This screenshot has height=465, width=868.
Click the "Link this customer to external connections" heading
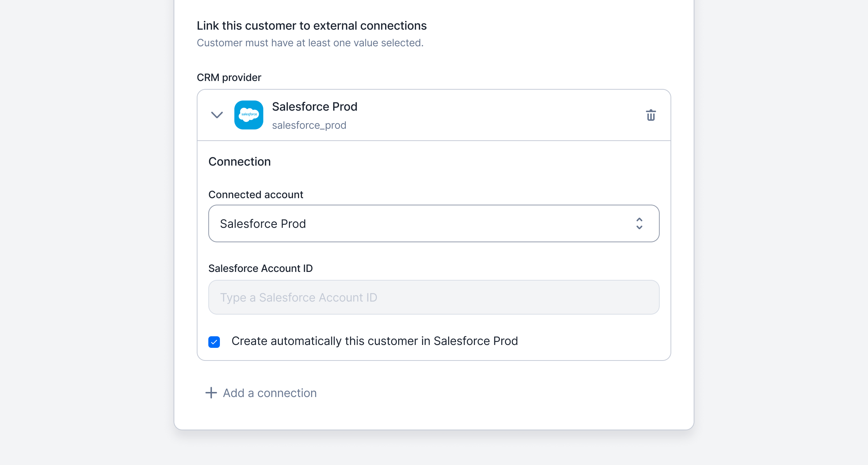pos(311,26)
